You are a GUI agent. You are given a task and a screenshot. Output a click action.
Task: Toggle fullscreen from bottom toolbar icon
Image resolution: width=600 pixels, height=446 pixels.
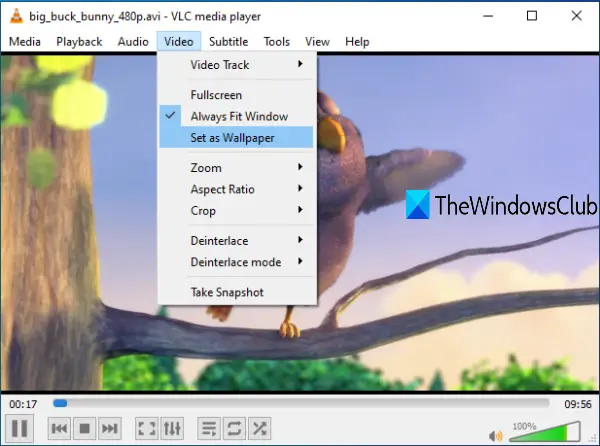point(147,428)
